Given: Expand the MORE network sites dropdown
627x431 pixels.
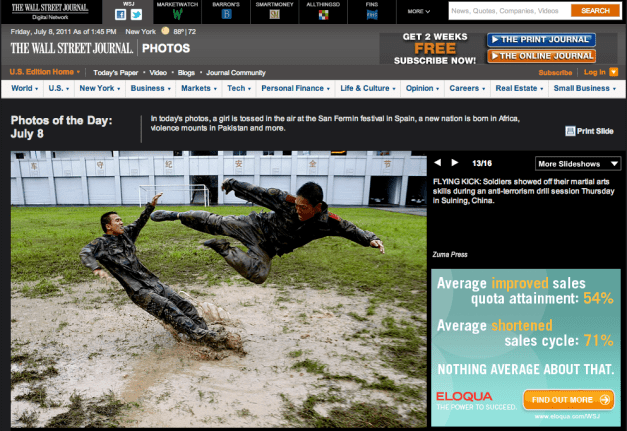Looking at the screenshot, I should (420, 11).
